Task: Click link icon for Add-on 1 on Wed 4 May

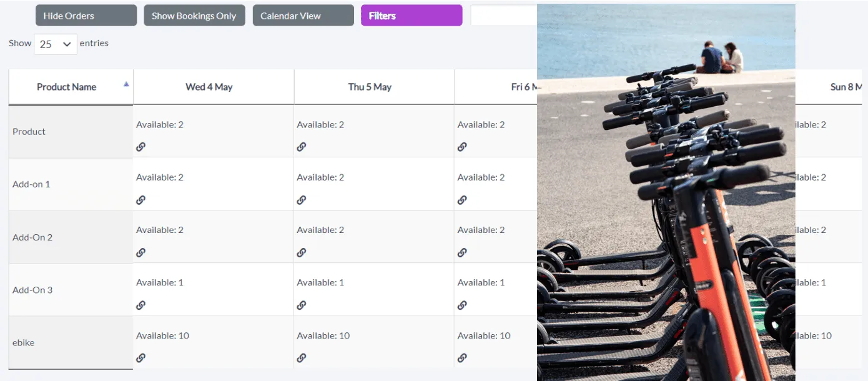Action: tap(141, 200)
